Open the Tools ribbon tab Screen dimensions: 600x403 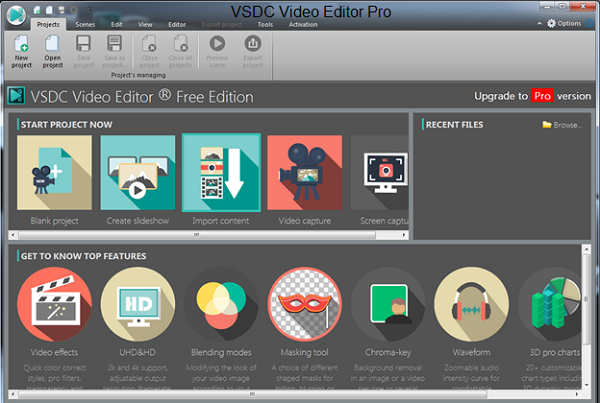pos(265,24)
